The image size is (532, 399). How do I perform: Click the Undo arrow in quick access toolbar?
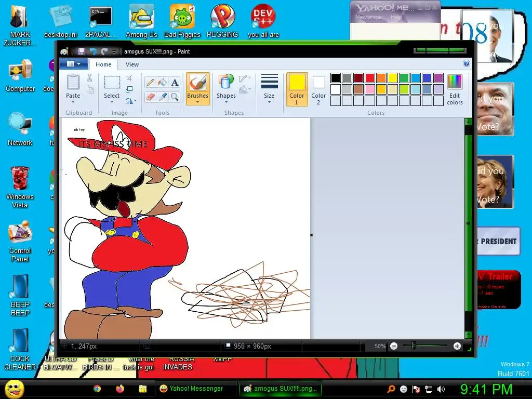click(x=93, y=51)
